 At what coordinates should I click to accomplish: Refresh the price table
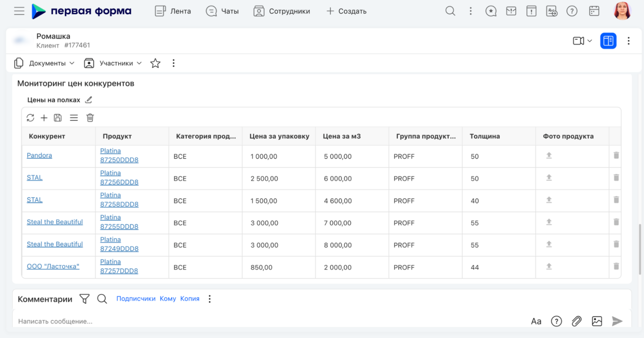click(x=30, y=118)
